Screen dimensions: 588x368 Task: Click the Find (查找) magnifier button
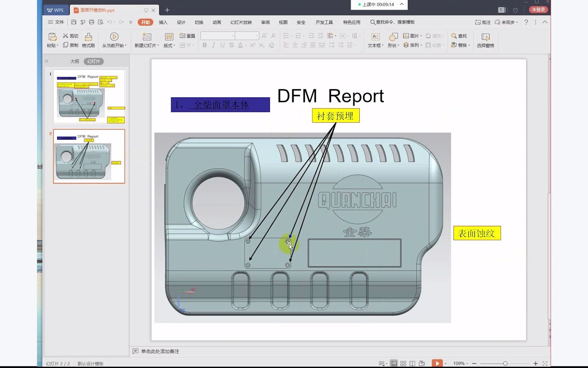[459, 36]
